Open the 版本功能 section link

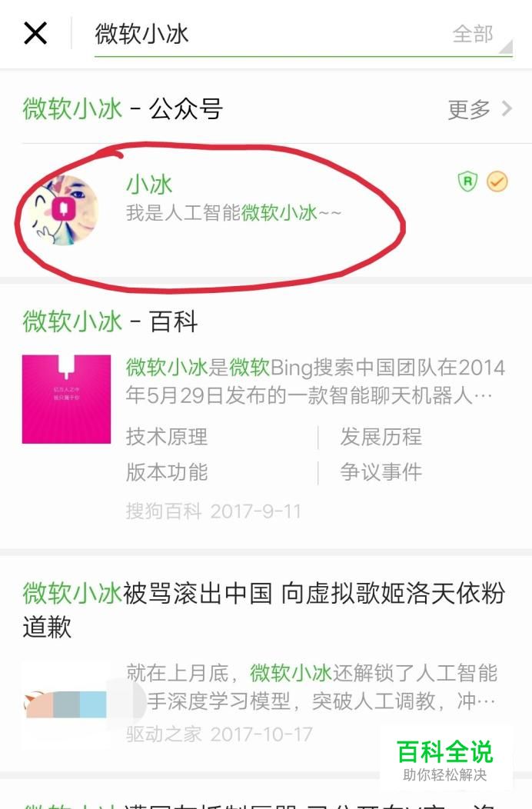coord(167,472)
